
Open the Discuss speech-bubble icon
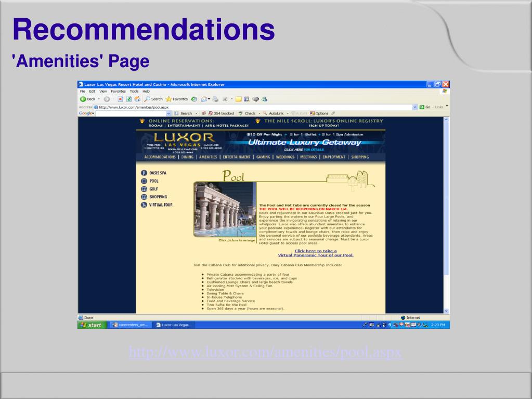pos(255,99)
